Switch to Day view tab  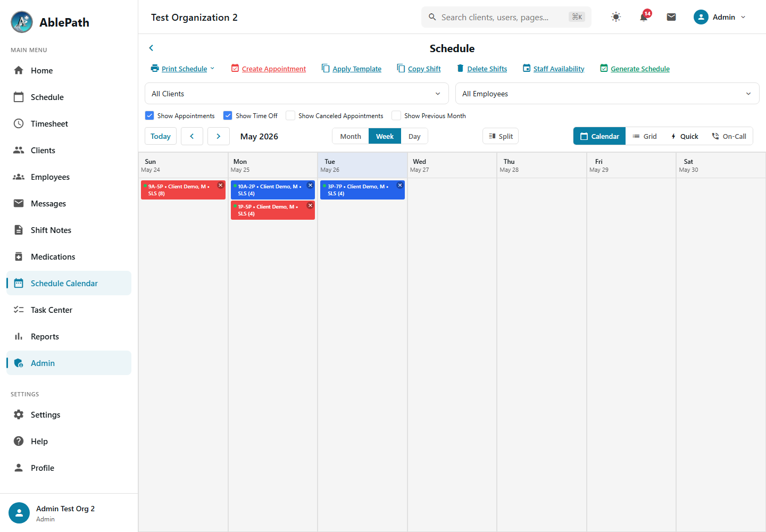[414, 136]
